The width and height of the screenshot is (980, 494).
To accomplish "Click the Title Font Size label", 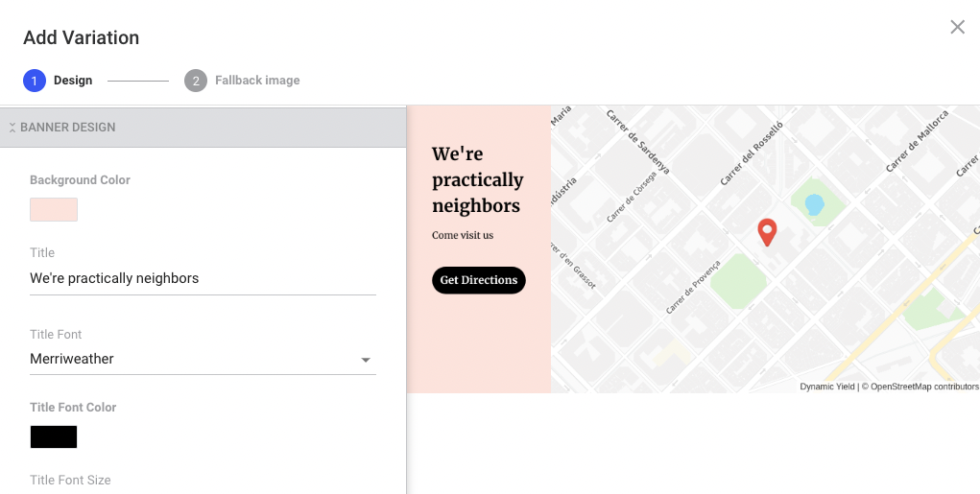I will 70,481.
